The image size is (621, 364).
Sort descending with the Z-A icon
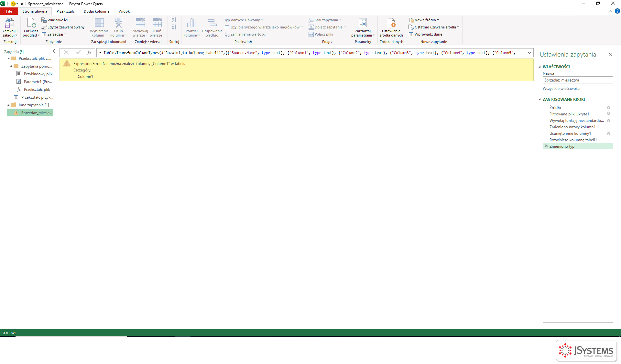click(174, 27)
